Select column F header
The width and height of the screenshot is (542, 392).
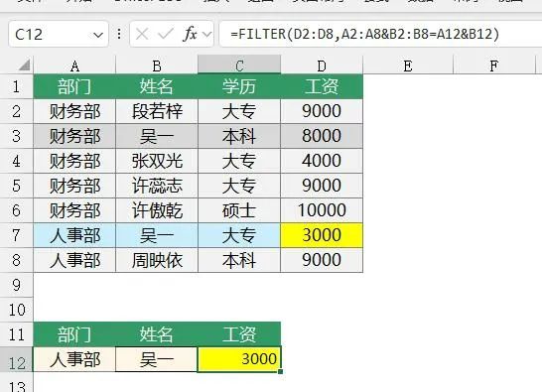click(x=494, y=65)
